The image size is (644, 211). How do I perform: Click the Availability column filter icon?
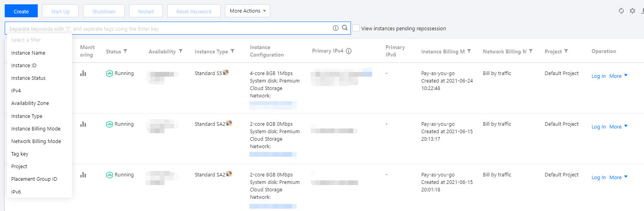pyautogui.click(x=181, y=51)
